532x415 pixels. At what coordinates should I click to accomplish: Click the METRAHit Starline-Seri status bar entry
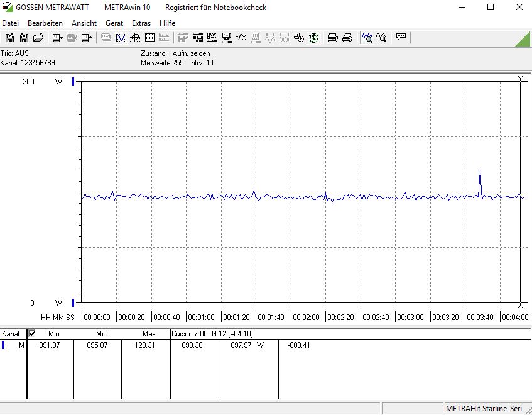[484, 408]
